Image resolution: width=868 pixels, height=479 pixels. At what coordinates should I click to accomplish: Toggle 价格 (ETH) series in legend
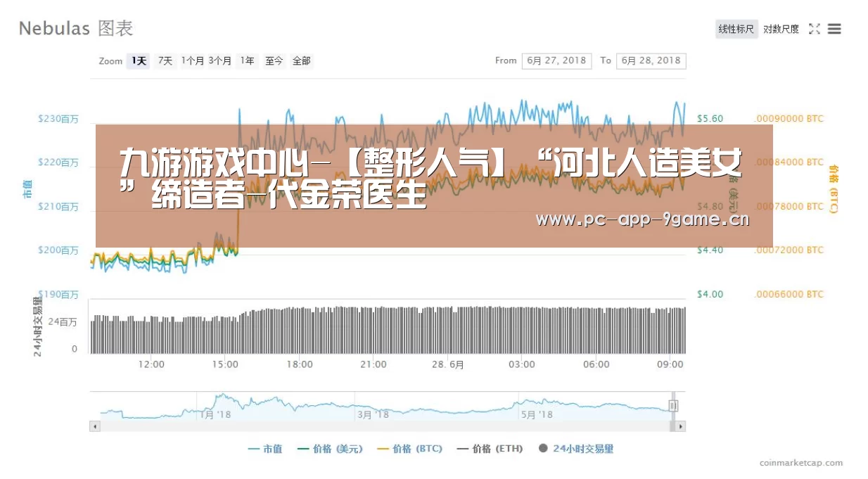[x=490, y=448]
